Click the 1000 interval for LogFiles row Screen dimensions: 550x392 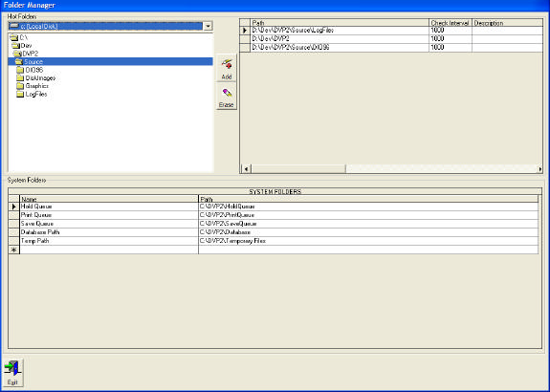[x=451, y=31]
